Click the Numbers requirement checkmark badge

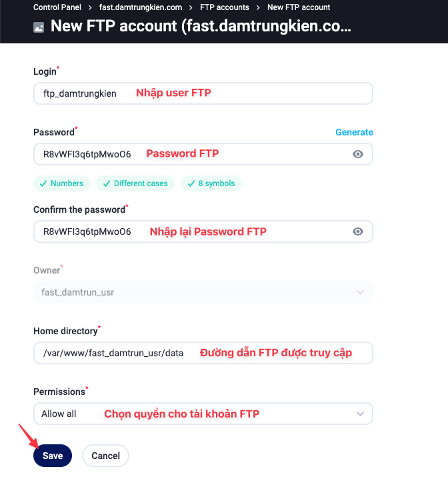click(61, 183)
